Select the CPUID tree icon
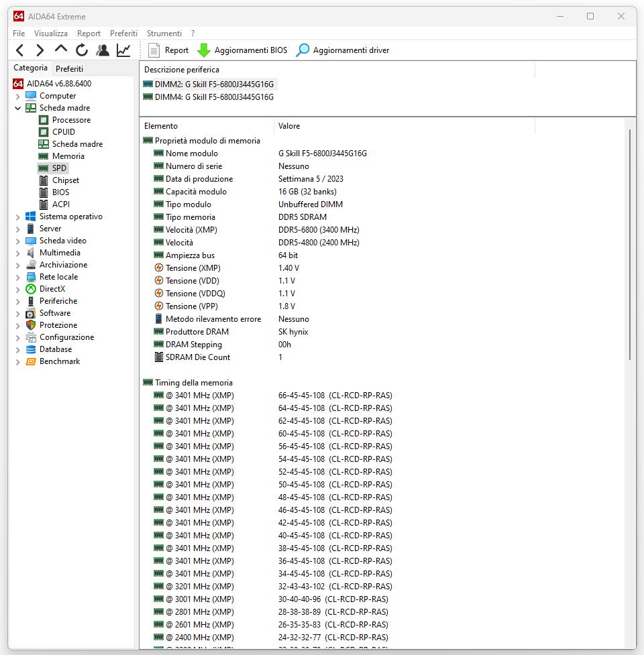644x655 pixels. pos(44,132)
